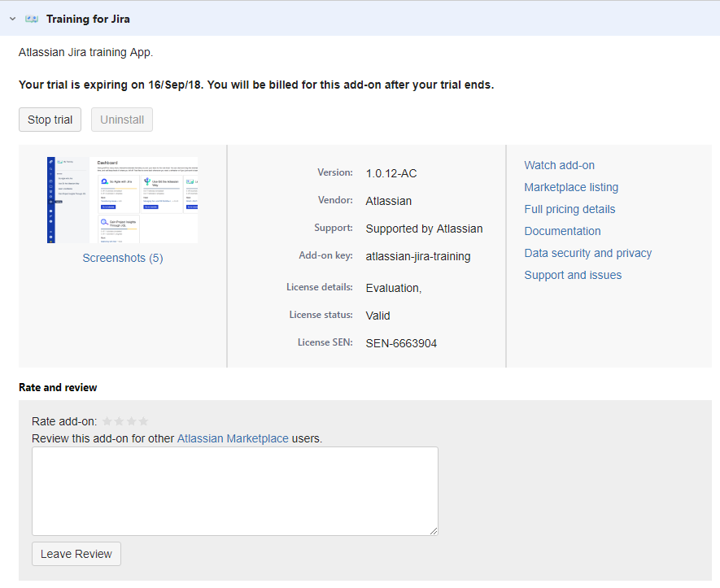The width and height of the screenshot is (720, 588).
Task: Rate the add-on one star
Action: (x=107, y=421)
